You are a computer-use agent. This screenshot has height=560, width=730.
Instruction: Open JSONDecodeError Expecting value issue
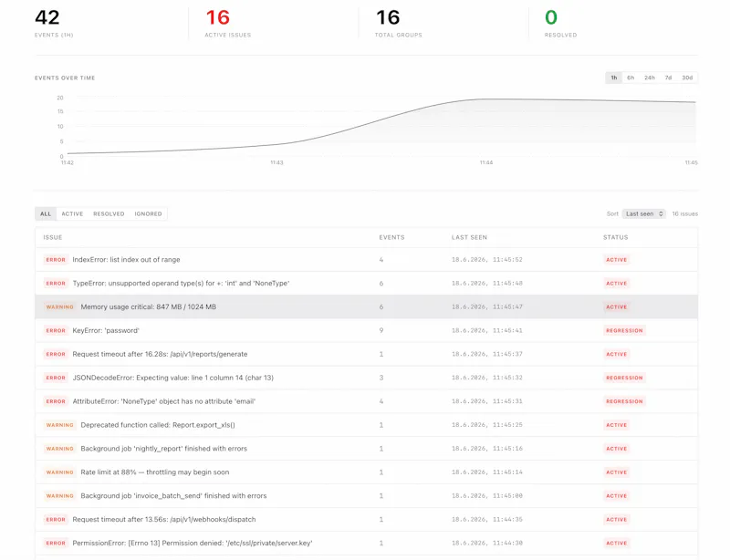[366, 378]
